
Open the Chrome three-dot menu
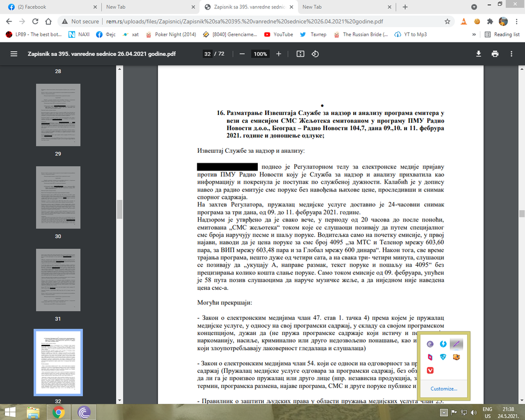516,22
